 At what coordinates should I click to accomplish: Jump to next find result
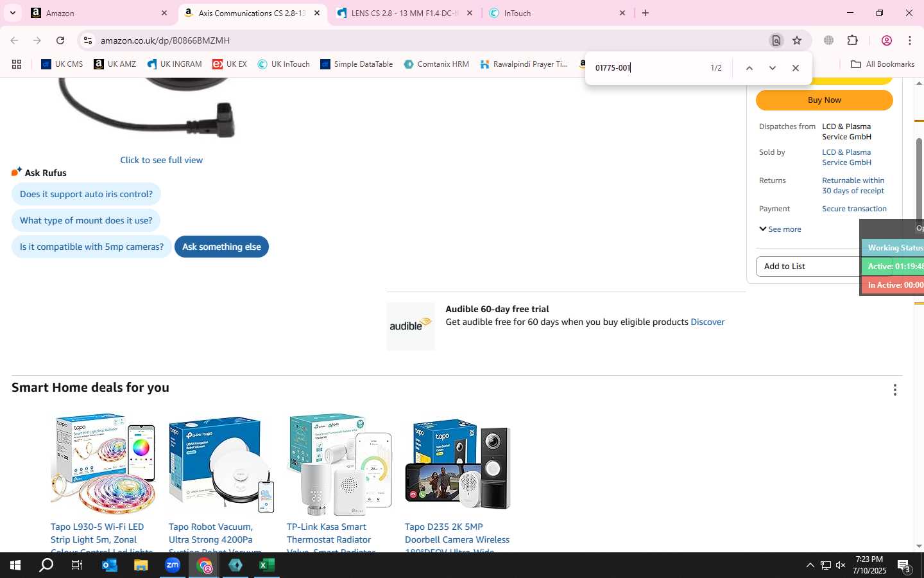coord(773,68)
